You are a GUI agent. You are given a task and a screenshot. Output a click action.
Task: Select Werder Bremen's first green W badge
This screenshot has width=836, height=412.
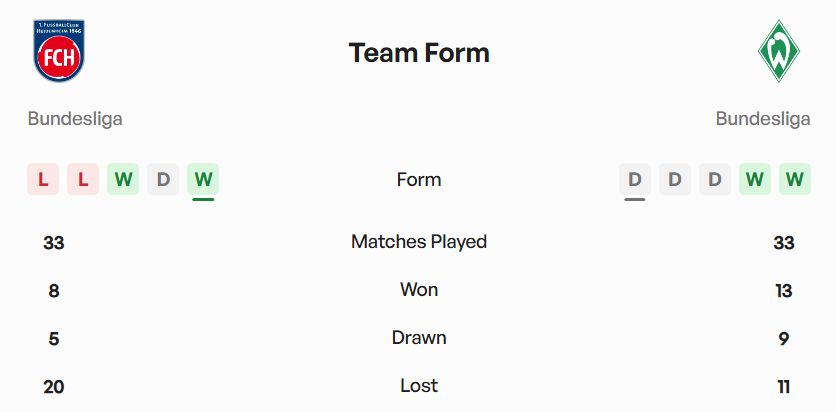point(755,180)
